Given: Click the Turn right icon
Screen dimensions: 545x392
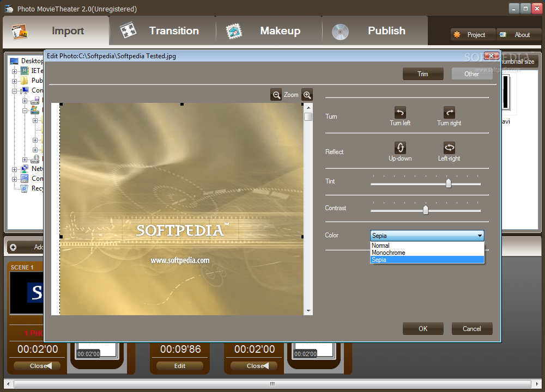Looking at the screenshot, I should point(449,113).
